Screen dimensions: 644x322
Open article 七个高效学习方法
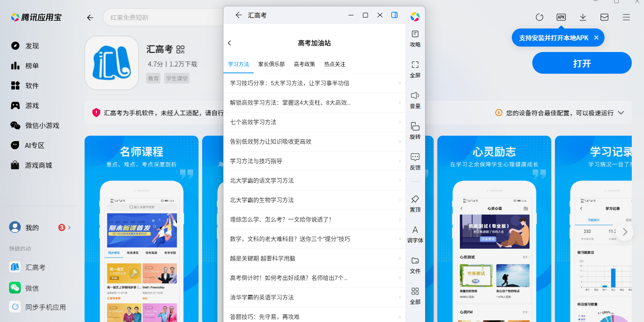pyautogui.click(x=314, y=122)
